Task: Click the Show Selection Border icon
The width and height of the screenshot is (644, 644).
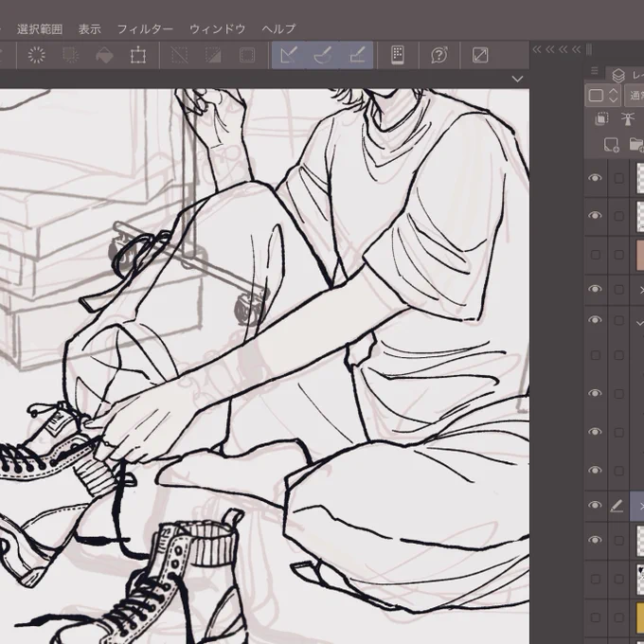Action: [247, 55]
